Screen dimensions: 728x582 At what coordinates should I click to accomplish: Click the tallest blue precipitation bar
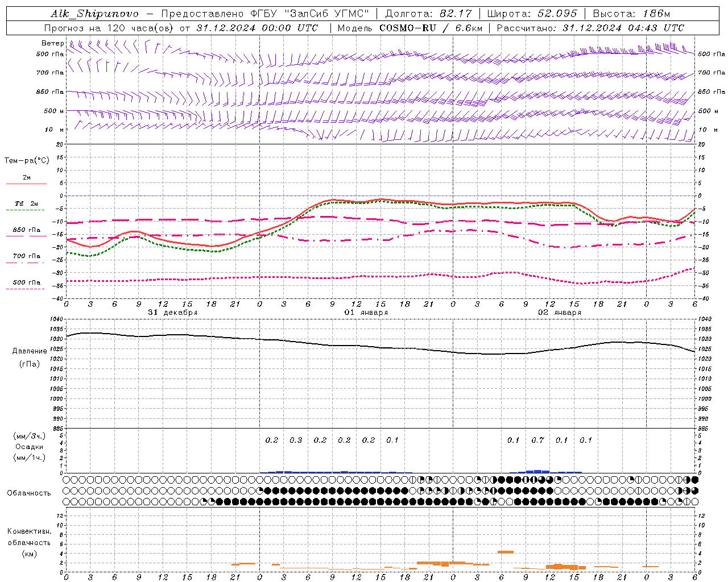[537, 471]
